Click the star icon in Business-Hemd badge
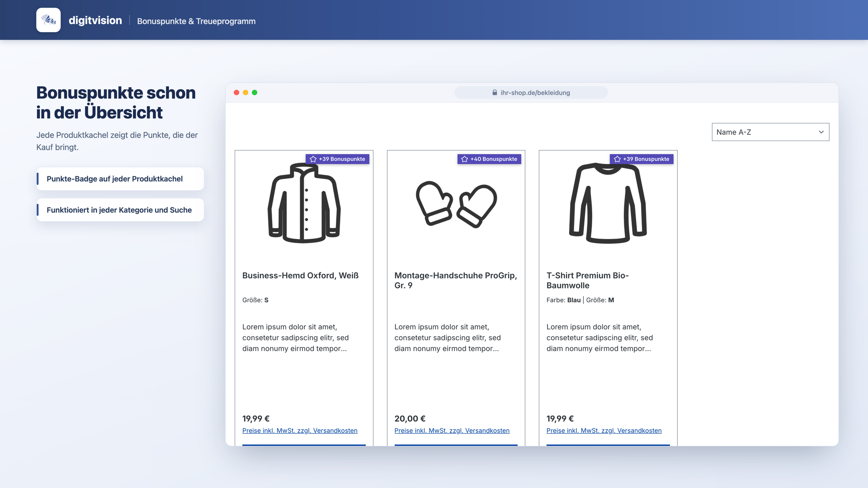This screenshot has height=488, width=868. [313, 159]
